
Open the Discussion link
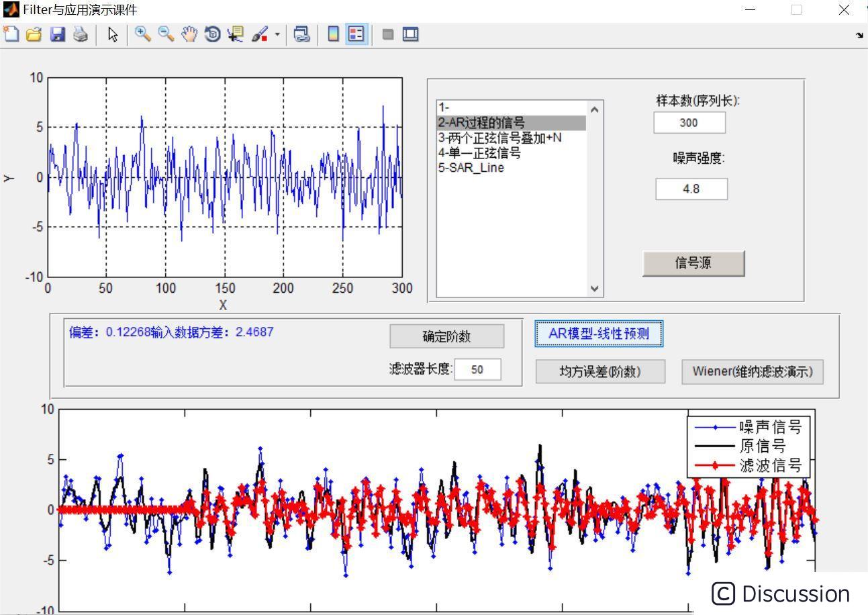pos(781,594)
